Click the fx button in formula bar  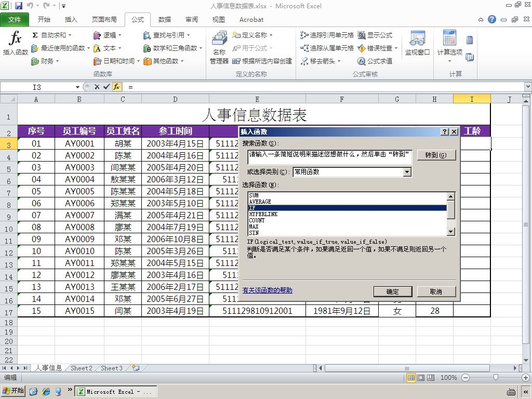coord(116,87)
